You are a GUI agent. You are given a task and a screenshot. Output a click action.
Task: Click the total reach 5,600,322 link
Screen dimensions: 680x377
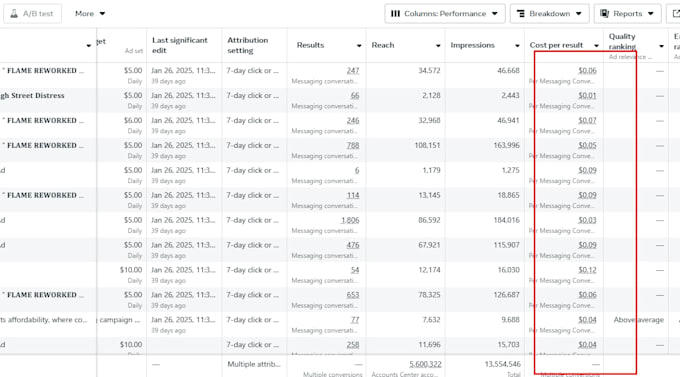point(425,364)
